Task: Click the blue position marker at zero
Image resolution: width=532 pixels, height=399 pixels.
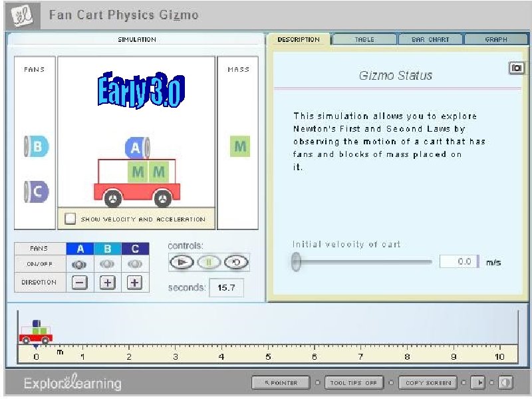Action: (x=36, y=346)
